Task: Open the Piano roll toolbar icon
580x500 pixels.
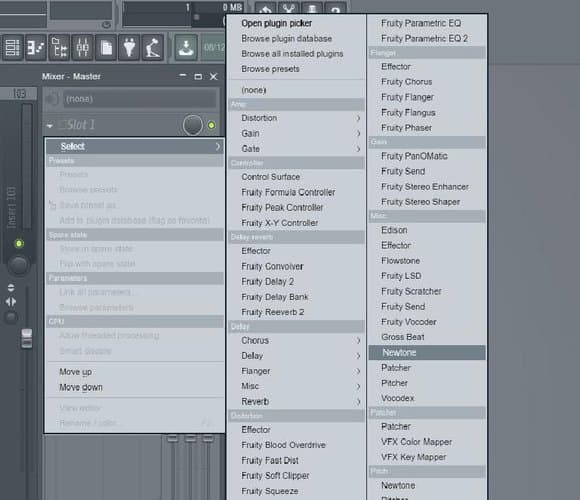Action: click(x=36, y=47)
